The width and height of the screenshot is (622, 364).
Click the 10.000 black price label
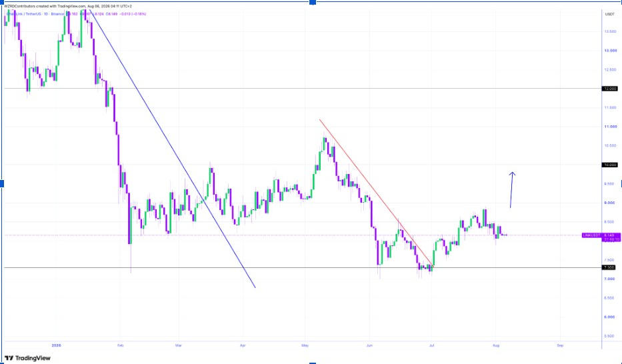pyautogui.click(x=609, y=165)
